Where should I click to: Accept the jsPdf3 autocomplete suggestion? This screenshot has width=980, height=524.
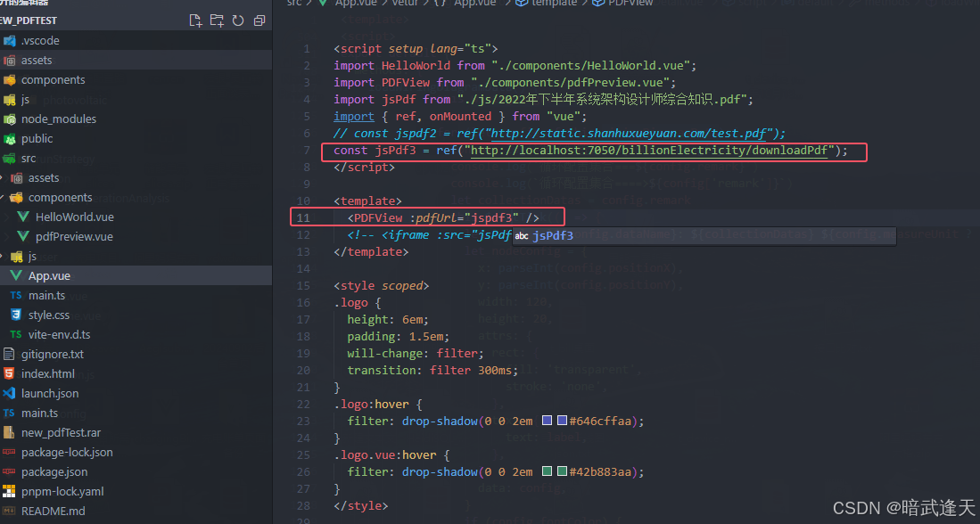[x=704, y=235]
